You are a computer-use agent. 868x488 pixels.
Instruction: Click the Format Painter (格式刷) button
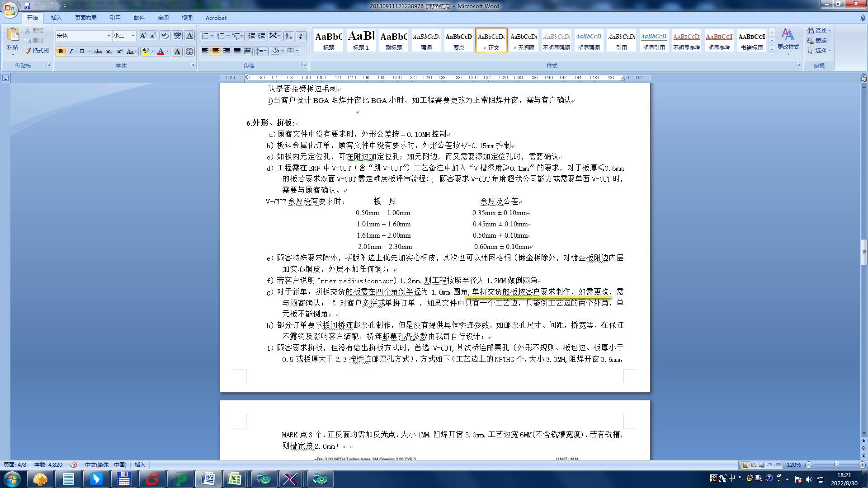coord(37,51)
